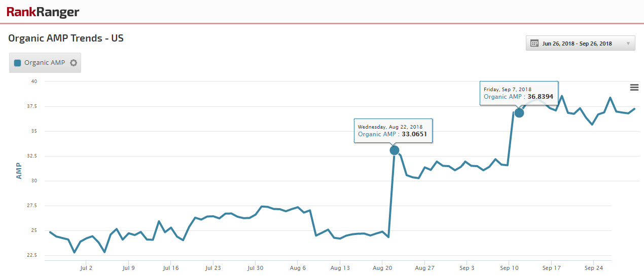Image resolution: width=644 pixels, height=277 pixels.
Task: Click the teal Organic AMP color swatch
Action: (18, 63)
